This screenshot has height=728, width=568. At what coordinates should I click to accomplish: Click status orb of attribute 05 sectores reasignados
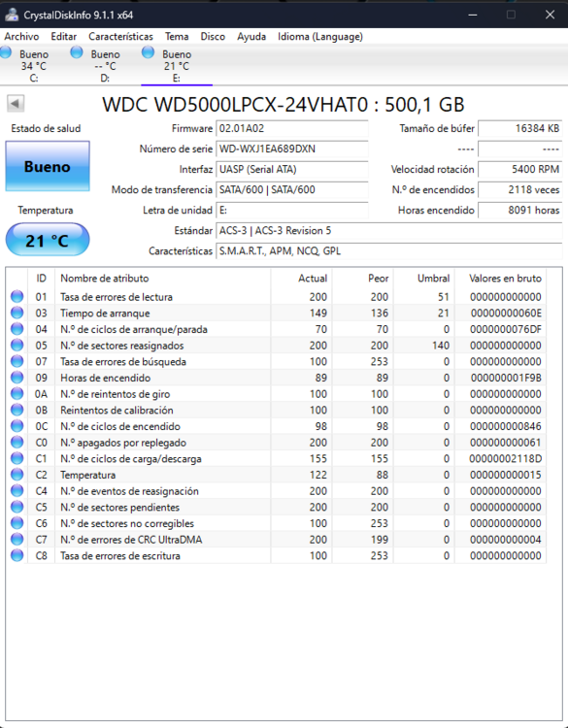[17, 346]
